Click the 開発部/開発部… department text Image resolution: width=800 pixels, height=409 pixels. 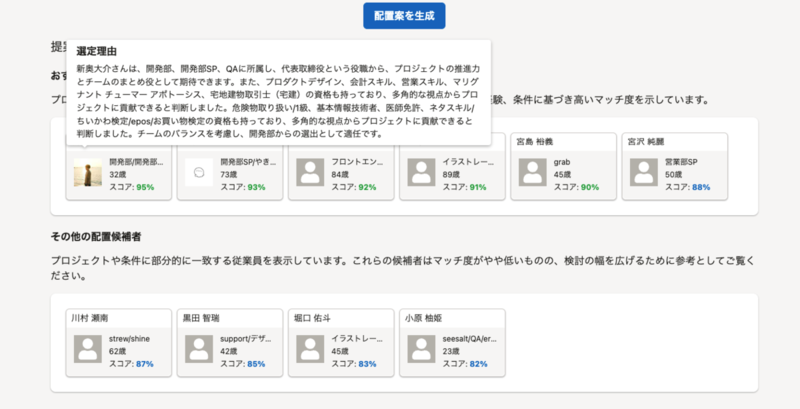[136, 162]
